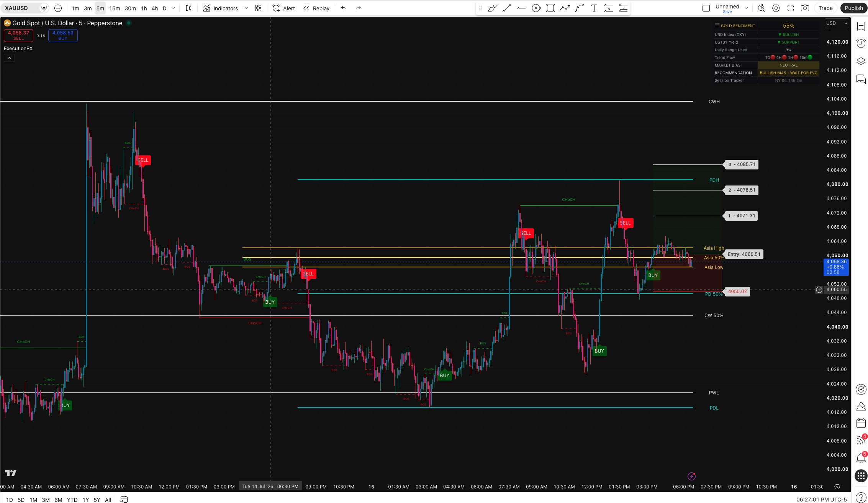Open the object tree layers panel

coord(861,61)
